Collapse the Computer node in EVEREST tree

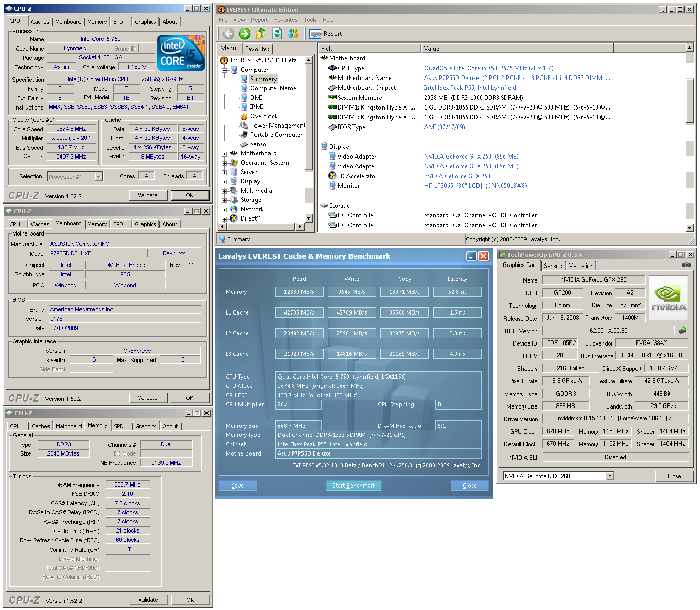click(x=225, y=70)
